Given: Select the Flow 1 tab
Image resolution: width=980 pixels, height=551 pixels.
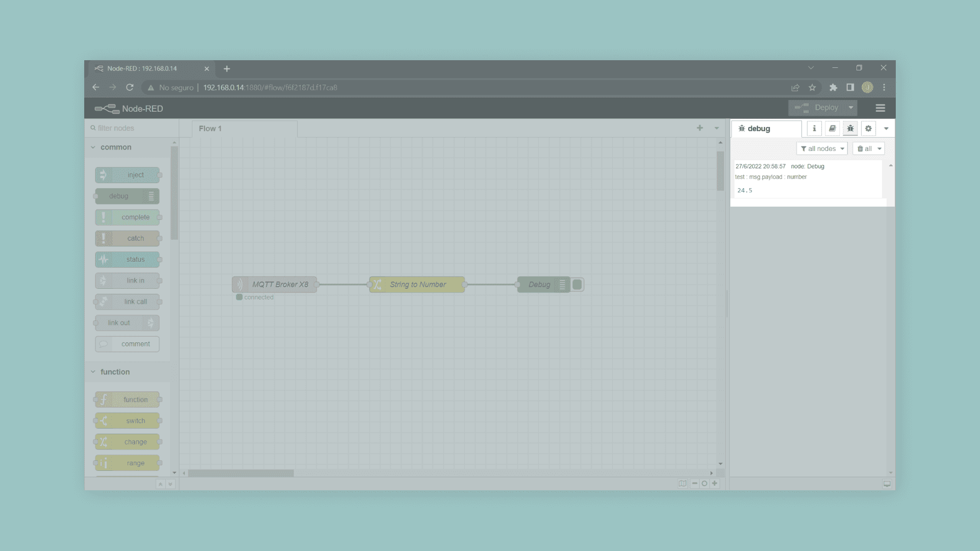Looking at the screenshot, I should click(210, 129).
